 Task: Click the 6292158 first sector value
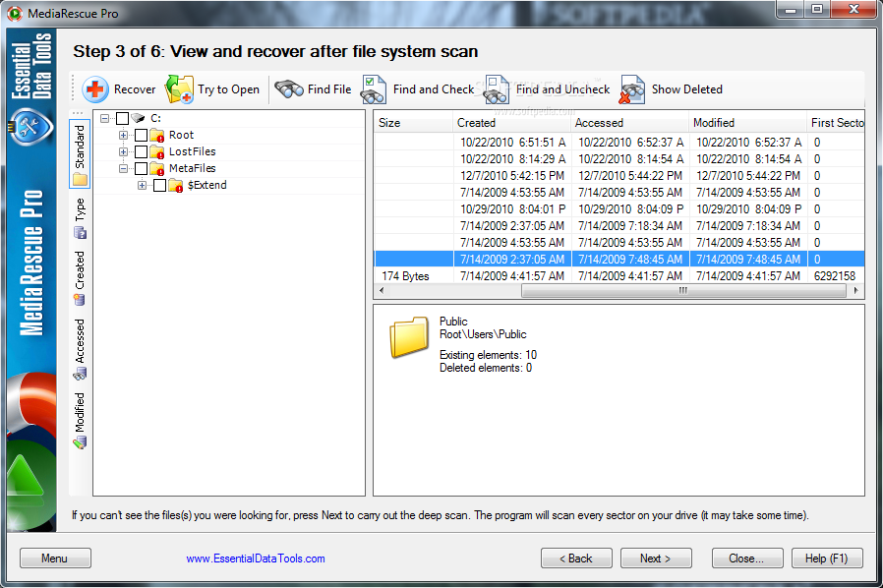835,276
